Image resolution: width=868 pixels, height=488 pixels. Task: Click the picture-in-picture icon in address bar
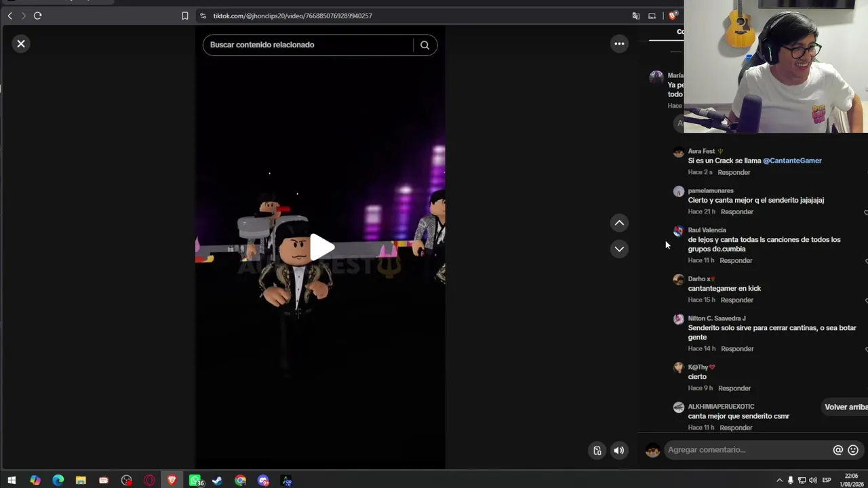[x=652, y=16]
